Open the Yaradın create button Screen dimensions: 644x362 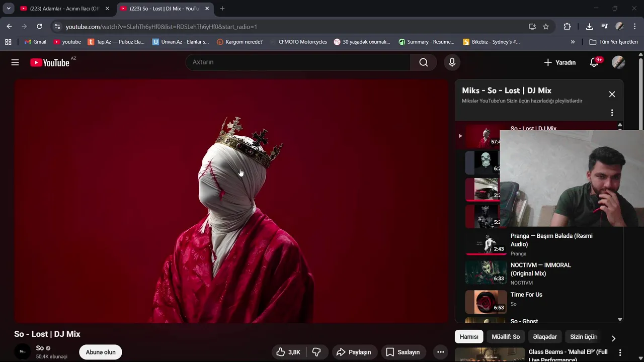[x=559, y=62]
